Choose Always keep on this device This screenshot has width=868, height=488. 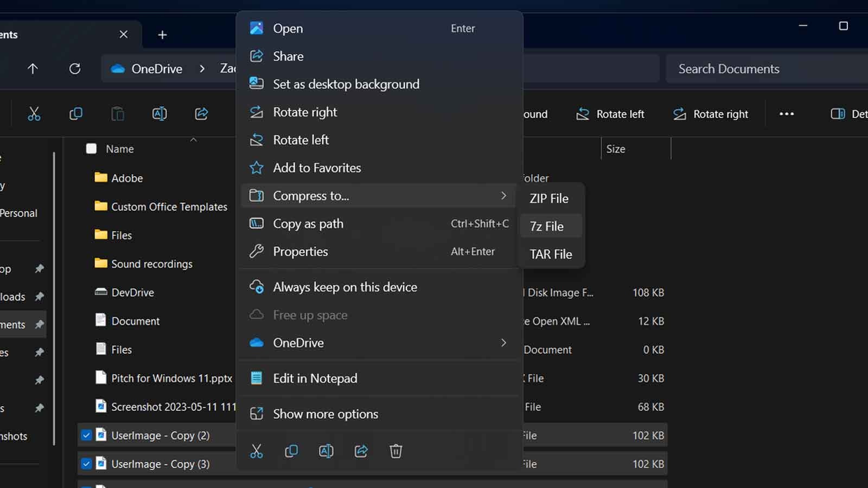tap(345, 287)
